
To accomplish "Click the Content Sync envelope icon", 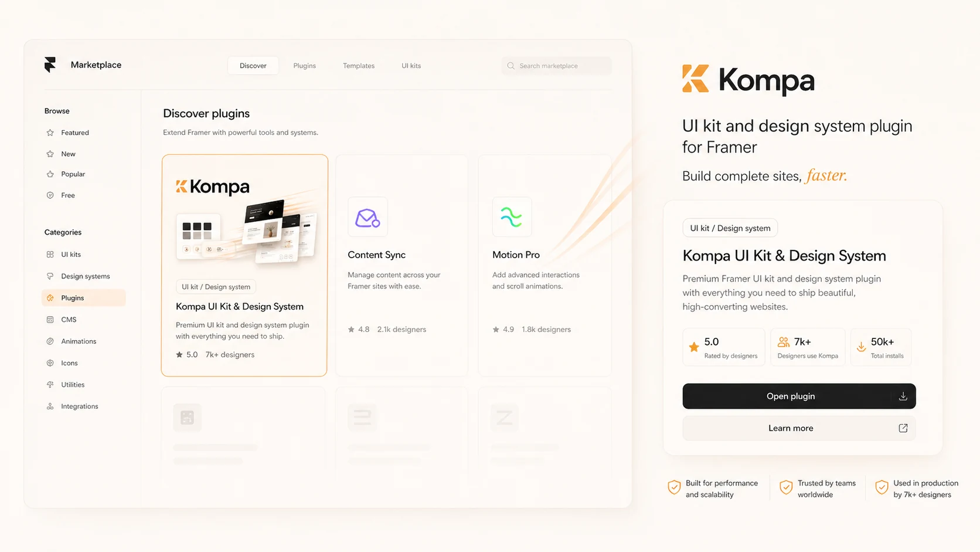I will click(x=367, y=217).
